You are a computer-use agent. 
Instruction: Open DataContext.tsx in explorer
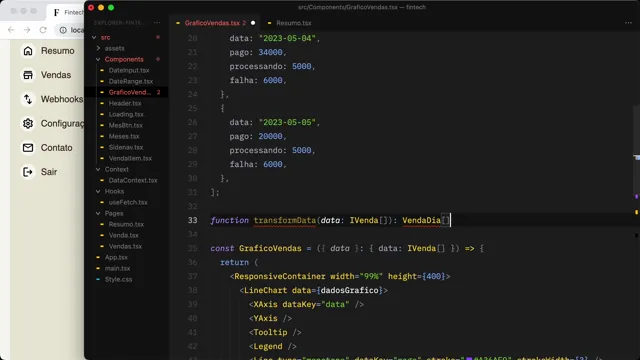[x=133, y=180]
